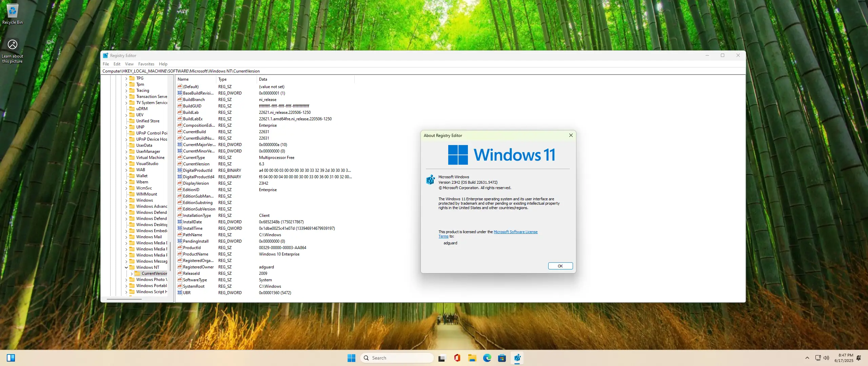Click the Task View taskbar icon
This screenshot has height=366, width=868.
point(441,358)
